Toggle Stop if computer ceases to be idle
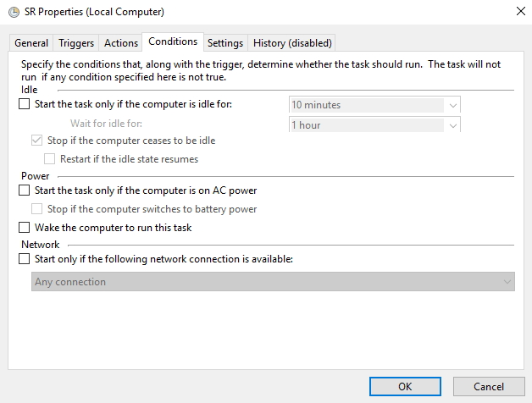The image size is (532, 403). point(36,141)
